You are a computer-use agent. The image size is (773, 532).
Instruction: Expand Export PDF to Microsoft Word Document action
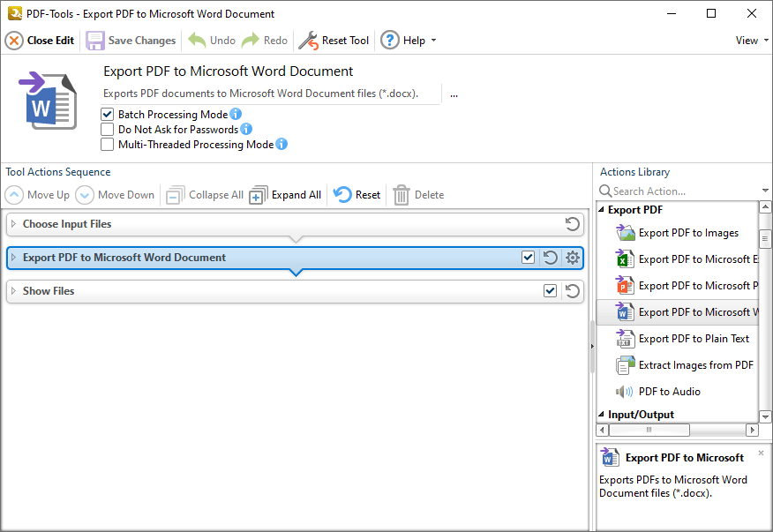tap(14, 258)
